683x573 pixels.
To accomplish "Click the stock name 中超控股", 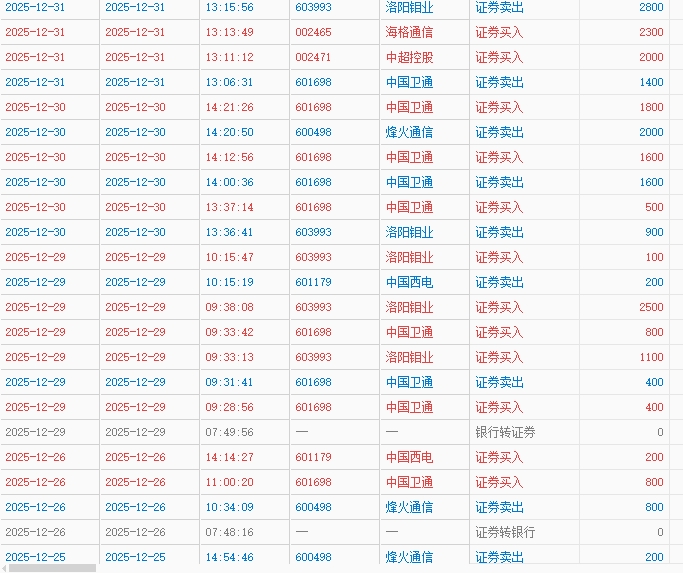I will [409, 57].
